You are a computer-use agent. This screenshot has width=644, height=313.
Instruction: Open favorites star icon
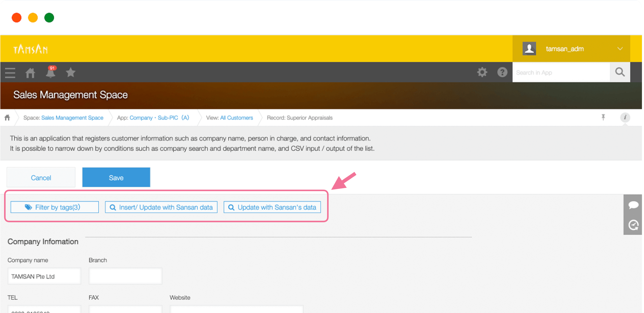tap(71, 72)
